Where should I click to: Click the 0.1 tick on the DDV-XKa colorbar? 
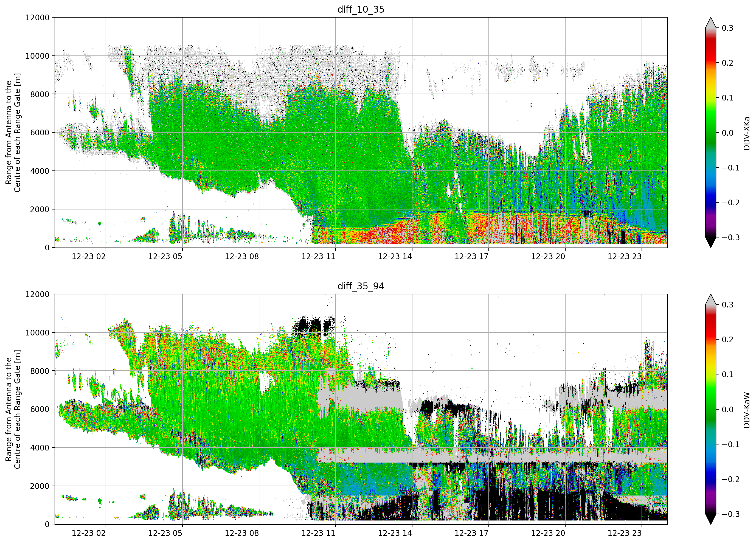coord(728,98)
